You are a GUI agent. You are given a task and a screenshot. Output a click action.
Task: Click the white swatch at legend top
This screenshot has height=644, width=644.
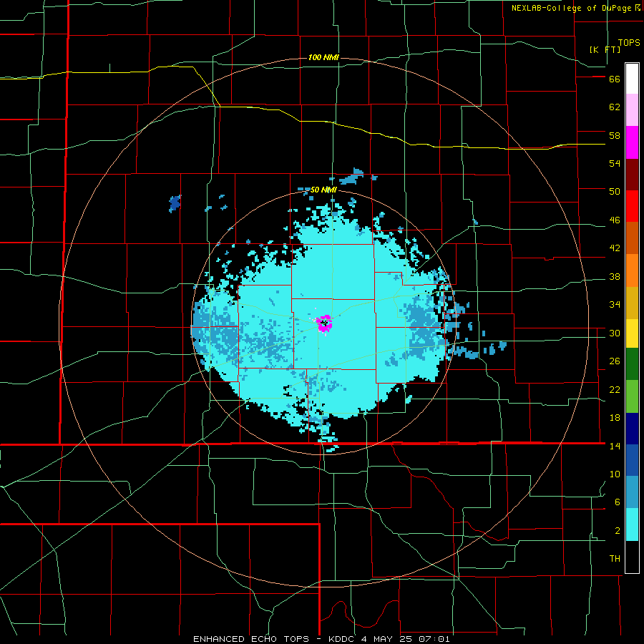632,79
